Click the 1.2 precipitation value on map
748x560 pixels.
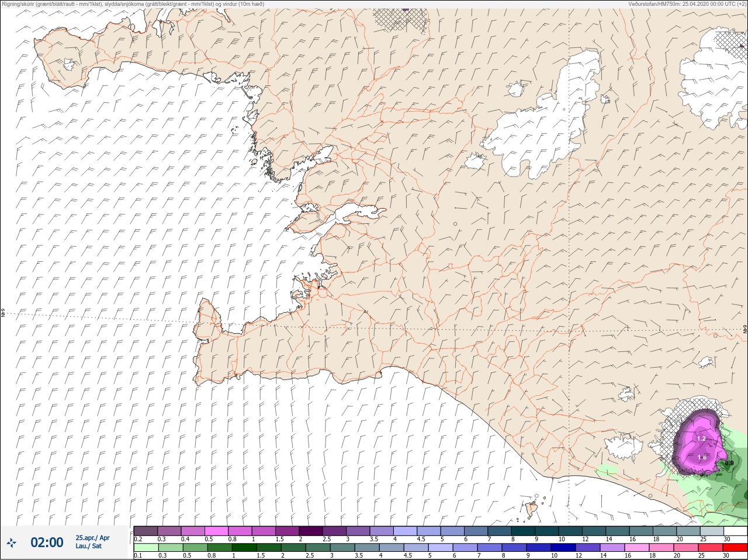(x=701, y=438)
